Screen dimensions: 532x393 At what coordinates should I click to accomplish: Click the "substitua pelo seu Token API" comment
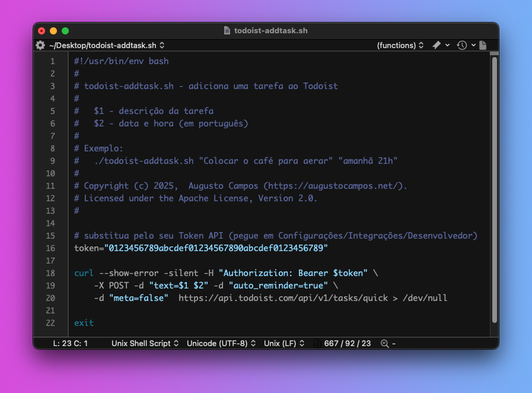click(276, 236)
